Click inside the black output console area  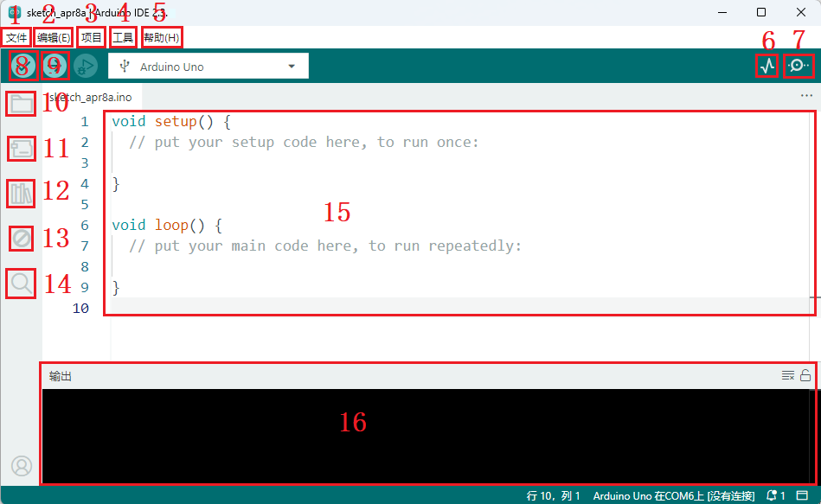(427, 436)
